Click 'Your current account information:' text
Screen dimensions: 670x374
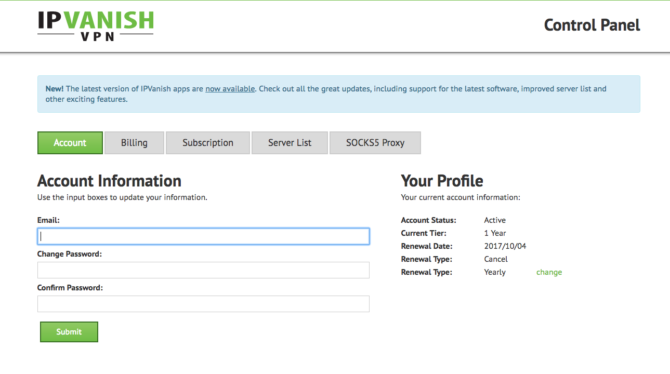click(x=461, y=197)
